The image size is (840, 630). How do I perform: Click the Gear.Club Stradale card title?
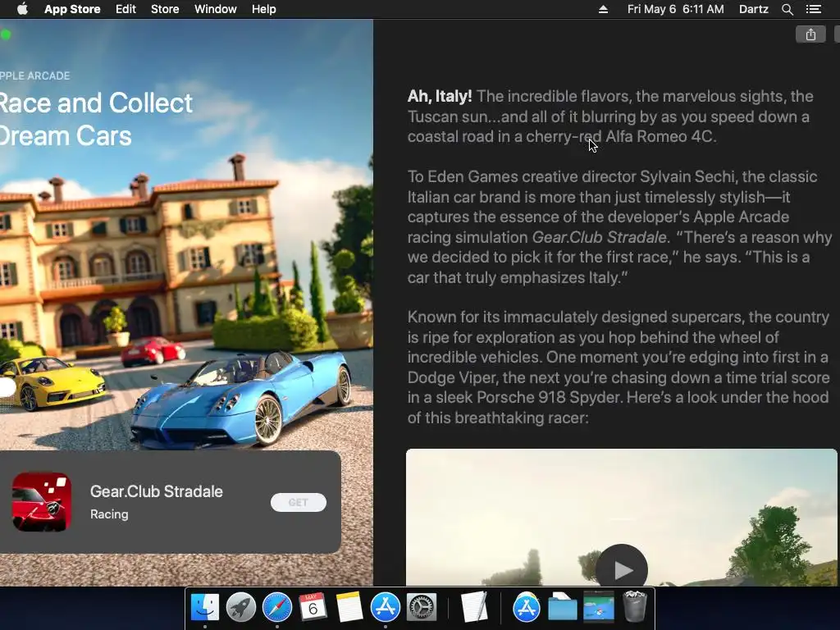157,491
